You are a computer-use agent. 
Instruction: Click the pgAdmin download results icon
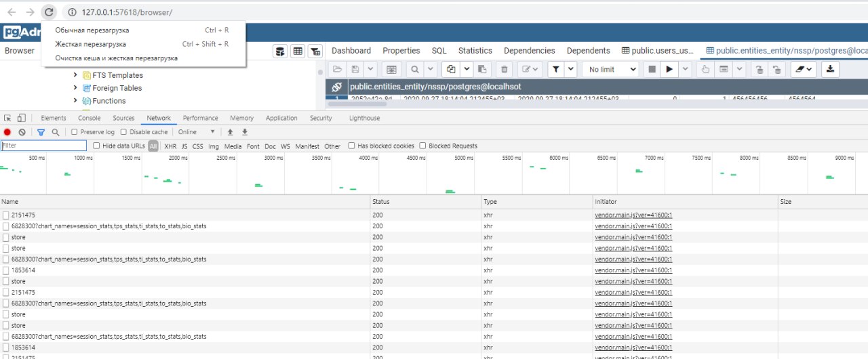(831, 69)
